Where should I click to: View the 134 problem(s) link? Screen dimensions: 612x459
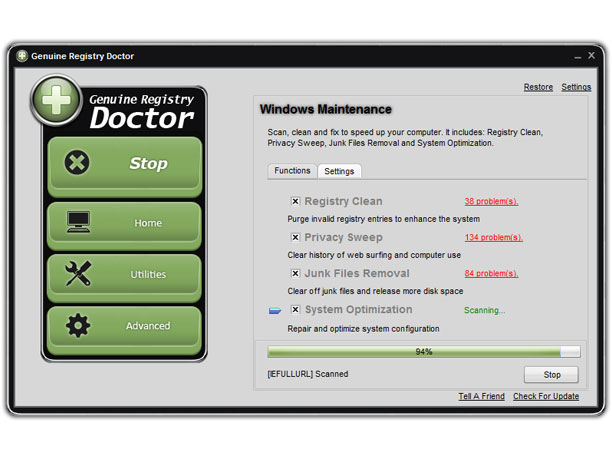pos(493,237)
